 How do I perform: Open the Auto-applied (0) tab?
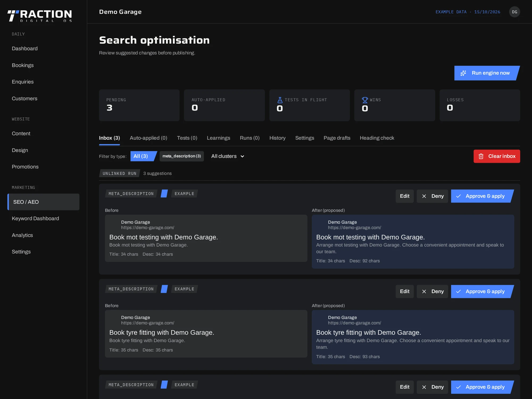pyautogui.click(x=148, y=138)
